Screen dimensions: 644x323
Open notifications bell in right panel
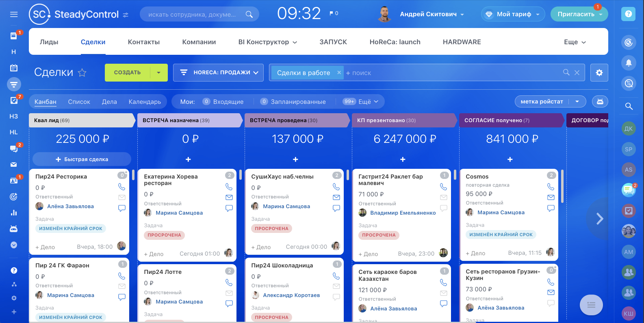(629, 63)
